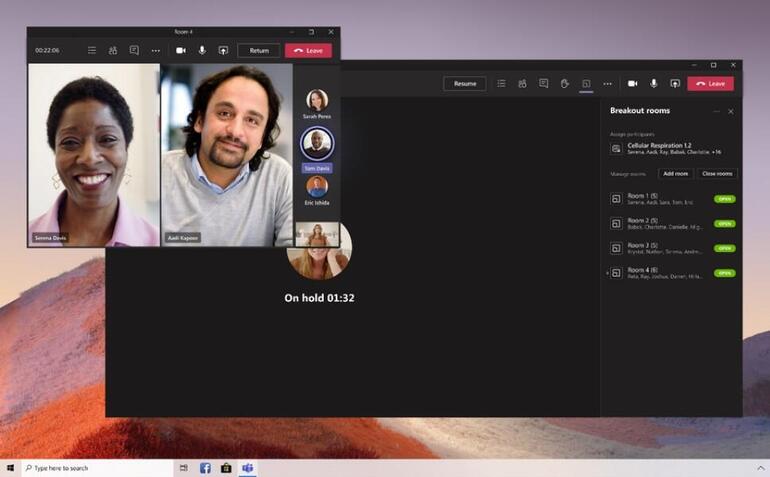Open Windows Start menu
Viewport: 770px width, 477px height.
pyautogui.click(x=10, y=468)
